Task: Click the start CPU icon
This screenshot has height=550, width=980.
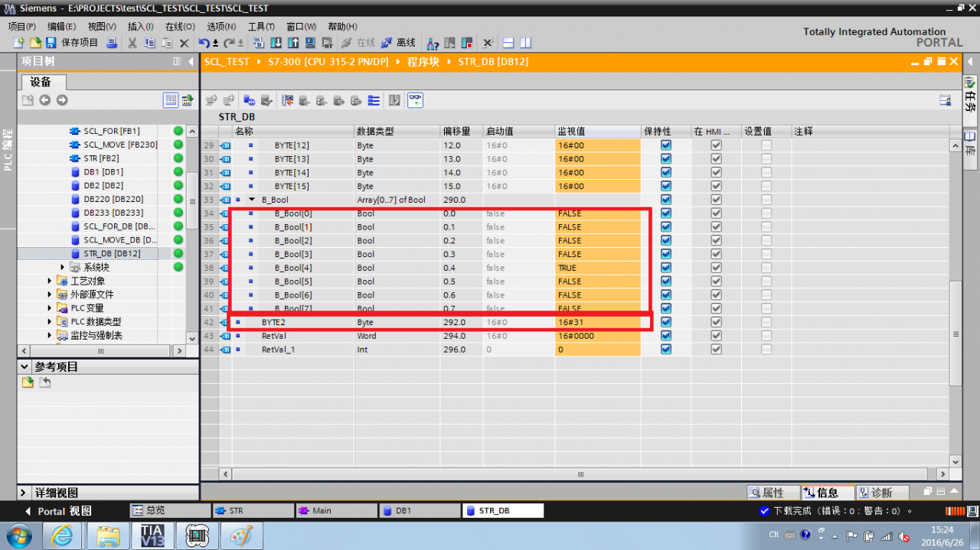Action: (450, 43)
